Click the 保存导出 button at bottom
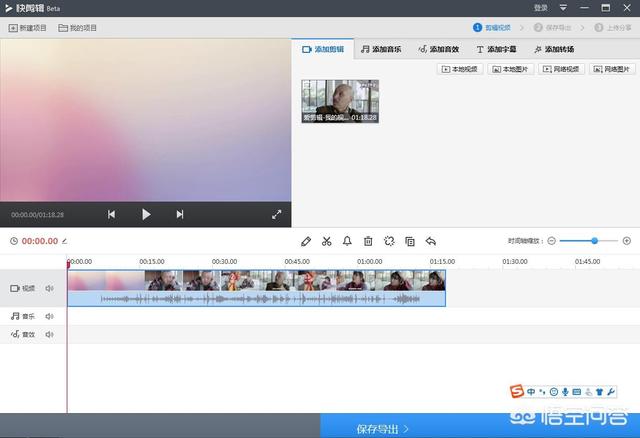 coord(382,428)
